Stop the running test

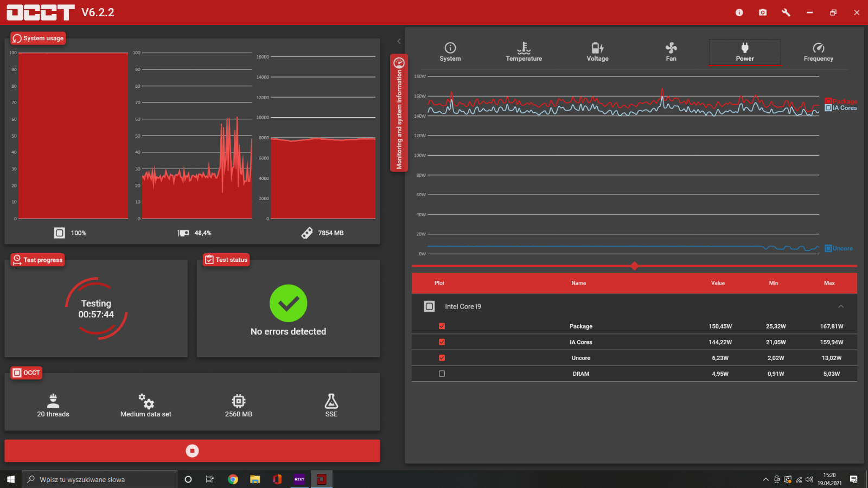tap(192, 451)
